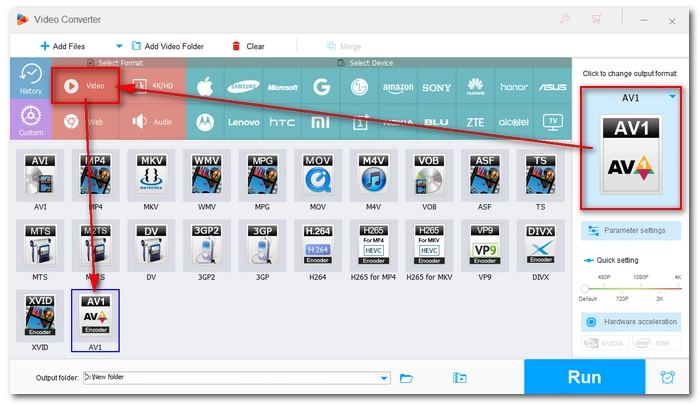Open the Sony device presets
The height and width of the screenshot is (405, 700).
[x=437, y=86]
